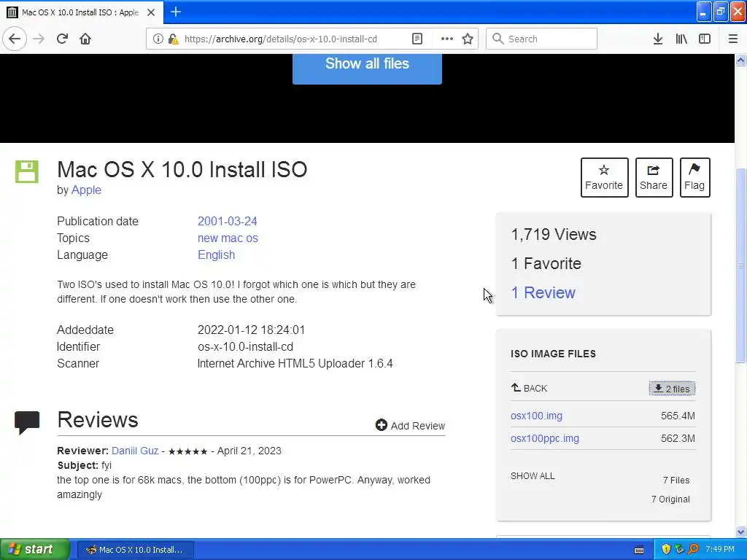Viewport: 747px width, 560px height.
Task: Open the library icon
Action: pos(681,39)
